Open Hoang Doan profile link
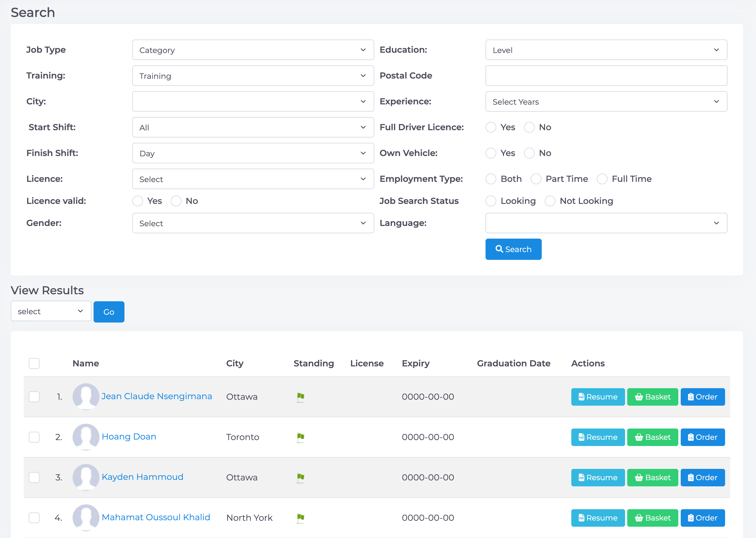The width and height of the screenshot is (756, 538). [x=129, y=437]
